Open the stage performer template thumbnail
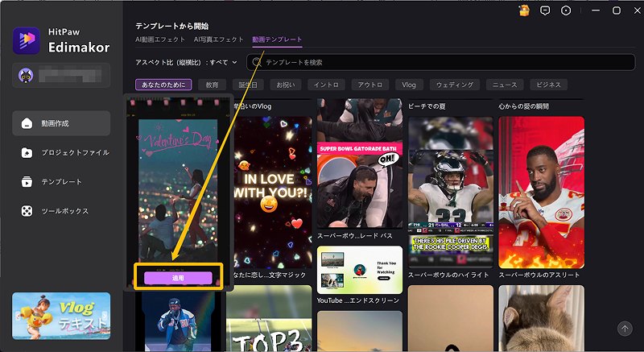This screenshot has height=352, width=644. 178,321
